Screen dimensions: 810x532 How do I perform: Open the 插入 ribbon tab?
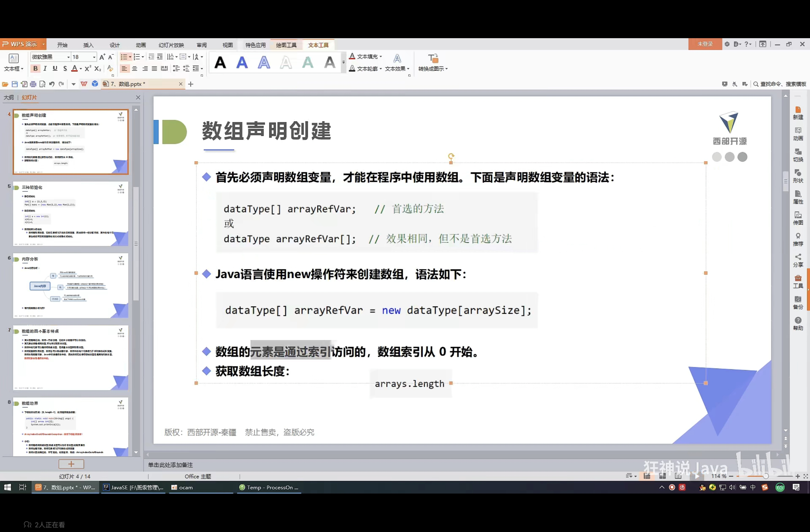88,45
